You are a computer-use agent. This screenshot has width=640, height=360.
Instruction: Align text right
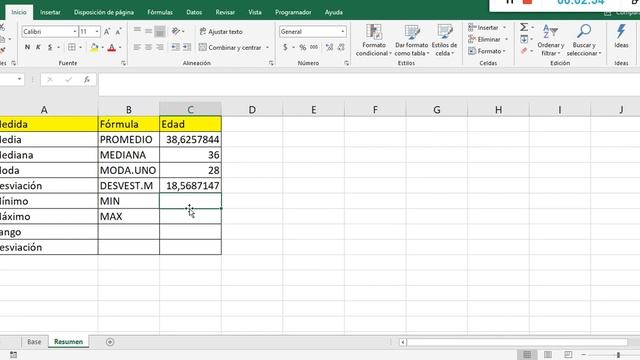point(160,47)
